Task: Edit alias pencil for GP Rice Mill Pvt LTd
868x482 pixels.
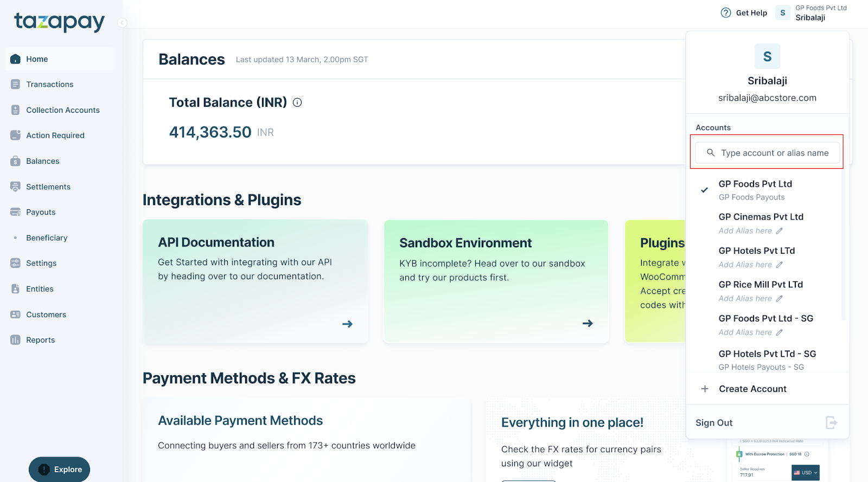Action: click(x=780, y=299)
